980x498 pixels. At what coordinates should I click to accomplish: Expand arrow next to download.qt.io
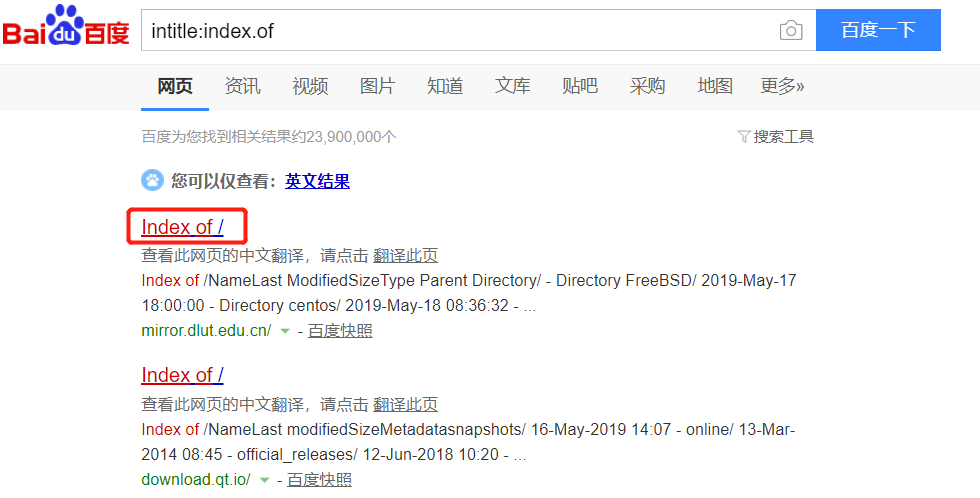[264, 480]
